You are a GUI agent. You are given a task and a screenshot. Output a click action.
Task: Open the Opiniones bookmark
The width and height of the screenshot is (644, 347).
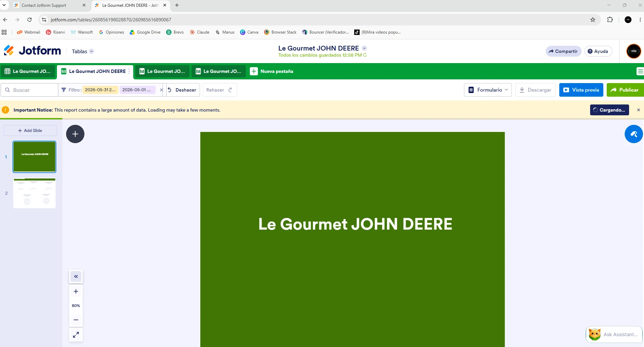(x=111, y=32)
